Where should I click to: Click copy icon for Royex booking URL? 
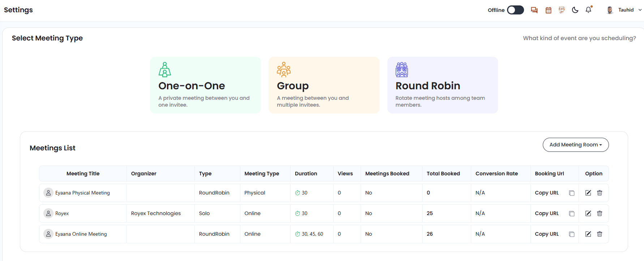tap(572, 214)
